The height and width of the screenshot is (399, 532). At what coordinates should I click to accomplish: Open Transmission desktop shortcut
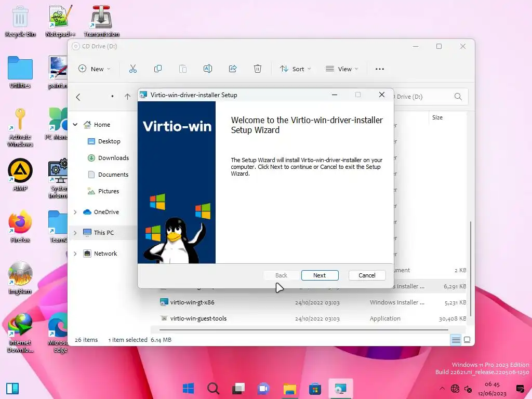coord(101,21)
